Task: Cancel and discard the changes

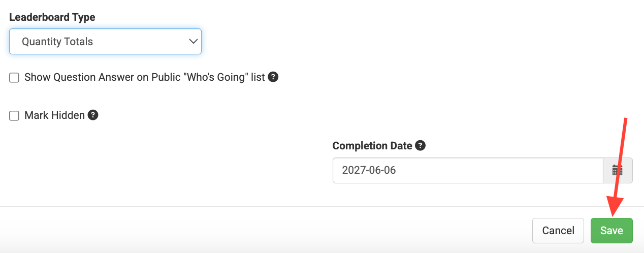Action: tap(558, 231)
